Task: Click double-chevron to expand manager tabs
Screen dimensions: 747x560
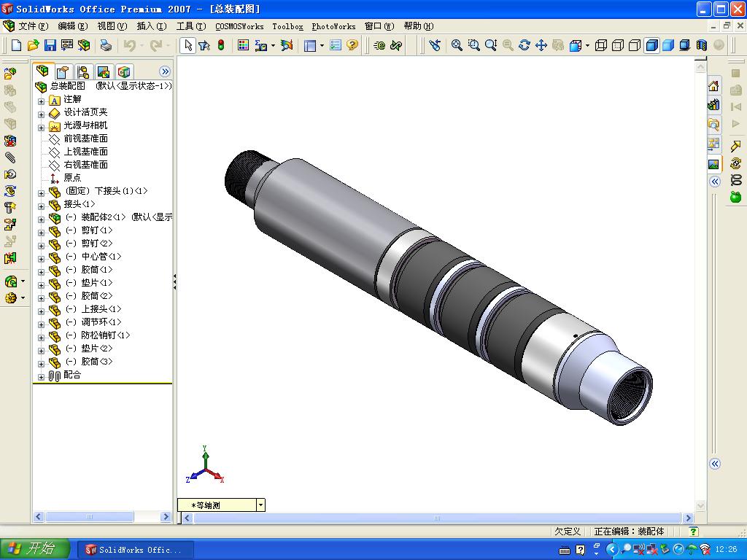Action: 165,71
